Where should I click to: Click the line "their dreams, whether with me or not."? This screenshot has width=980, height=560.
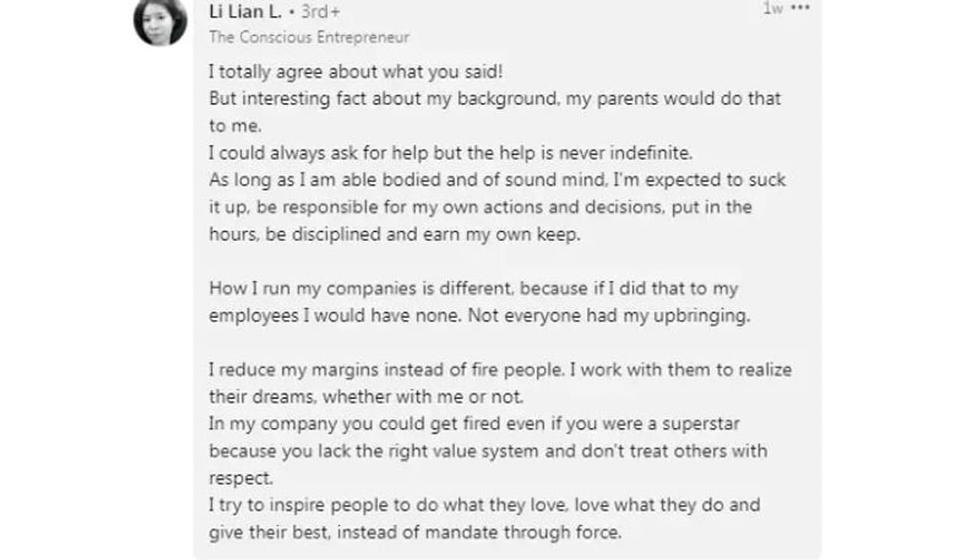(x=366, y=397)
